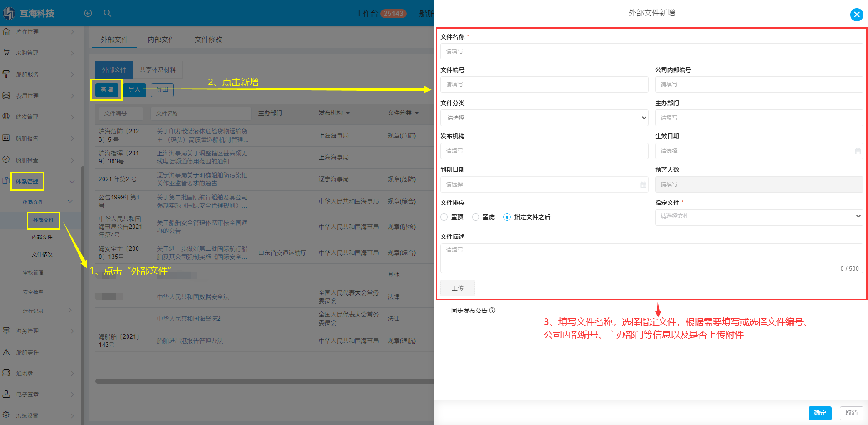The height and width of the screenshot is (425, 868).
Task: Collapse the 体系文件 submenu chevron
Action: tap(70, 202)
